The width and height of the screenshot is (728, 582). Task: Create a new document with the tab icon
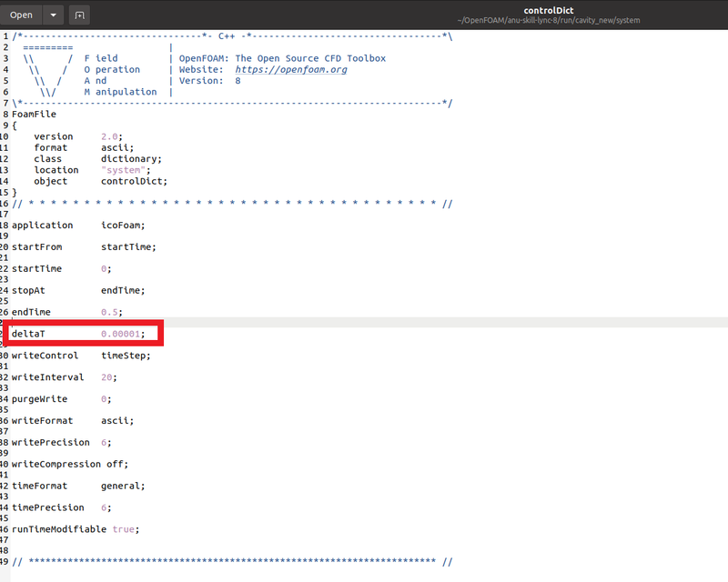[79, 15]
